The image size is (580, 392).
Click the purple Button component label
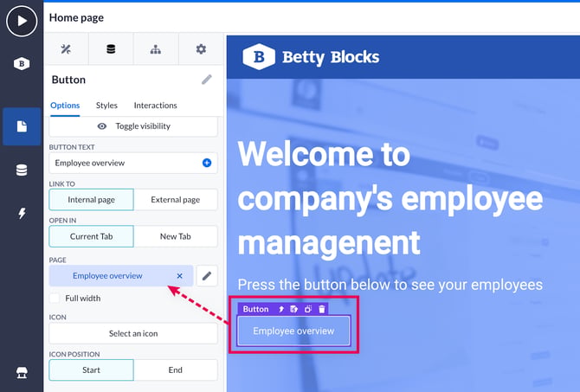click(x=255, y=309)
